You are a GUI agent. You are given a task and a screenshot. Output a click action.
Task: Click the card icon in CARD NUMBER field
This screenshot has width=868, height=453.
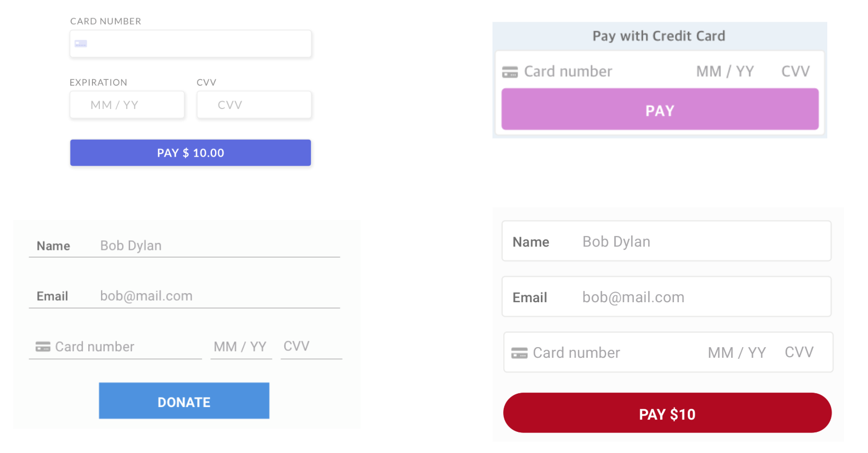tap(81, 43)
